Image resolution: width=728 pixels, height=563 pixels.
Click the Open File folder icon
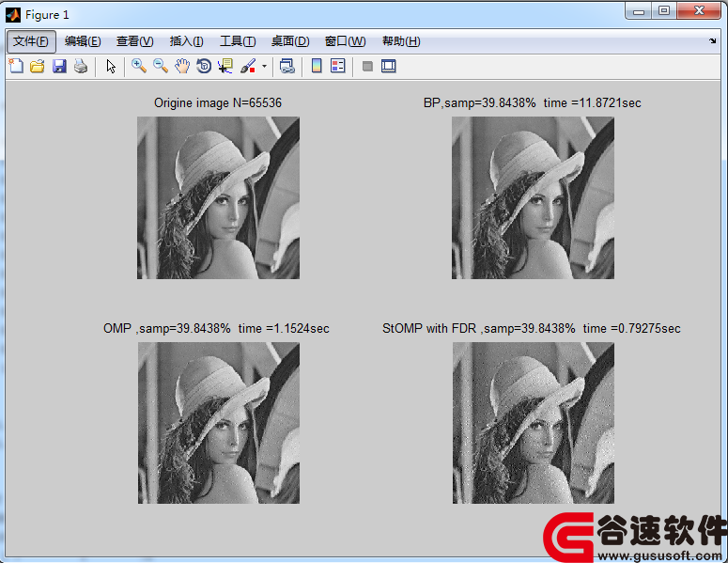38,66
